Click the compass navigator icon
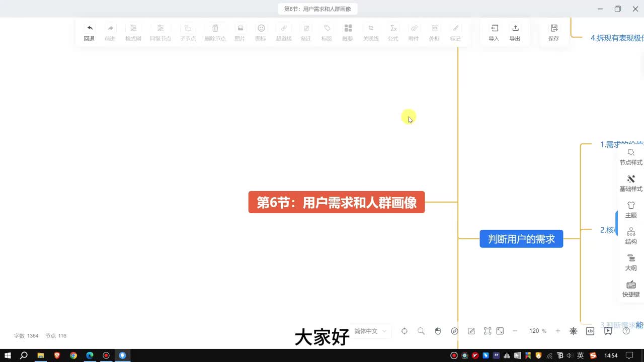This screenshot has width=644, height=362. click(455, 331)
